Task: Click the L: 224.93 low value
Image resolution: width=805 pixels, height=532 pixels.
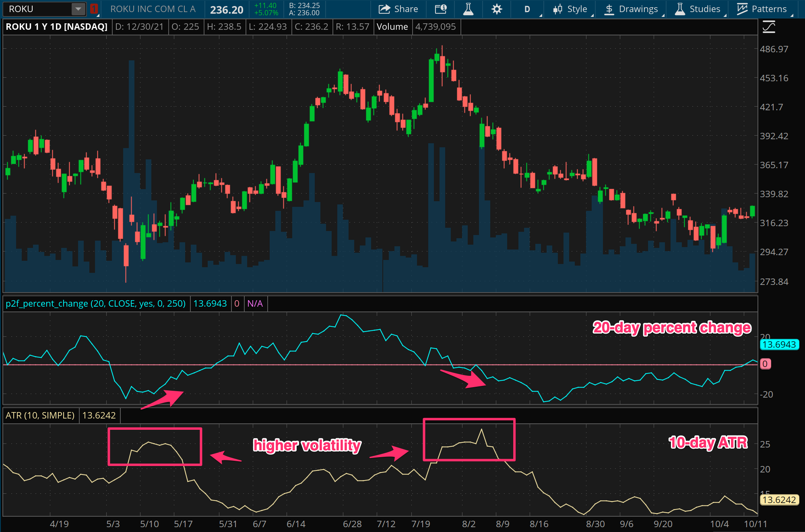Action: pyautogui.click(x=268, y=27)
